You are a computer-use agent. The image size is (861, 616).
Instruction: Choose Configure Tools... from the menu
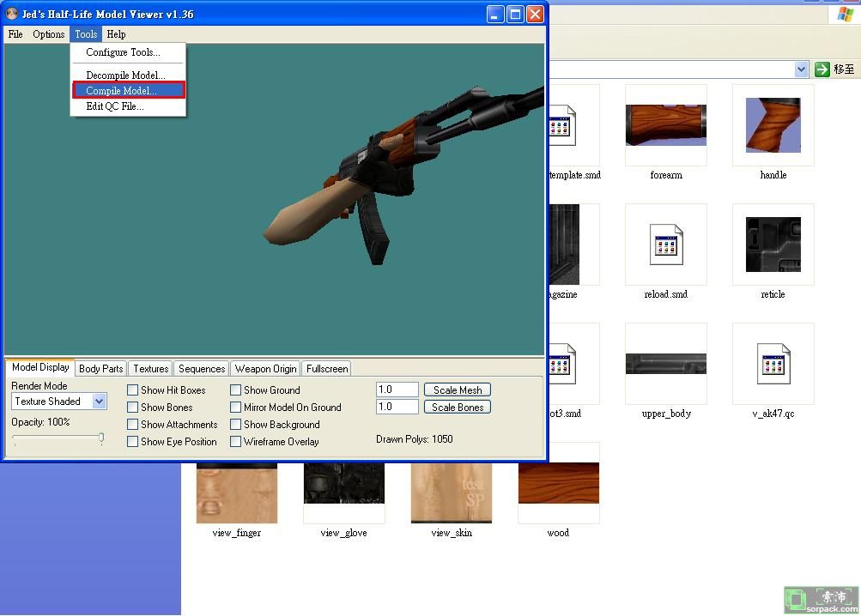(x=123, y=52)
